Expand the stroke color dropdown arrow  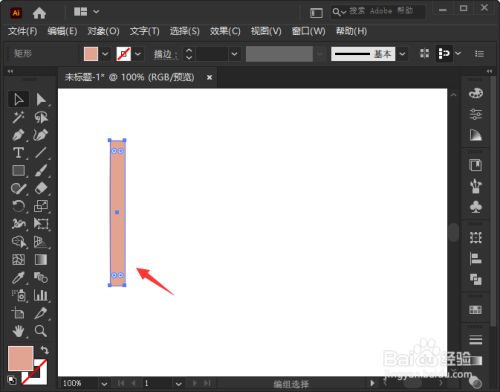(138, 54)
